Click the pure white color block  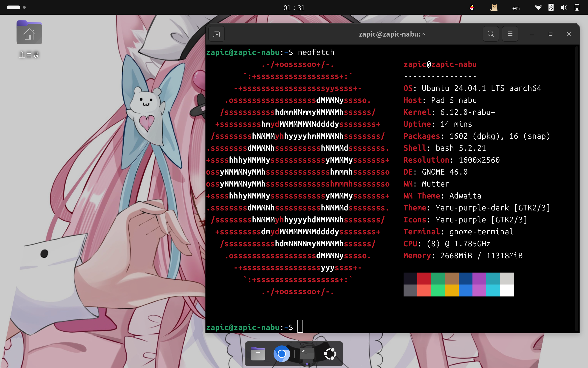point(507,290)
